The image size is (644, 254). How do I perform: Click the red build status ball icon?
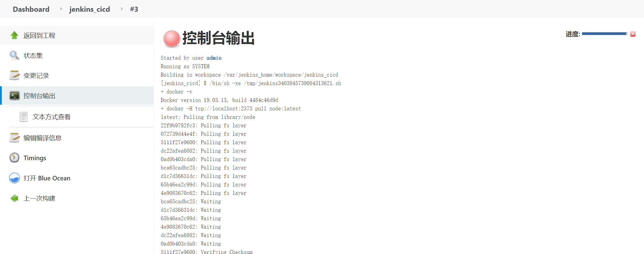click(171, 39)
